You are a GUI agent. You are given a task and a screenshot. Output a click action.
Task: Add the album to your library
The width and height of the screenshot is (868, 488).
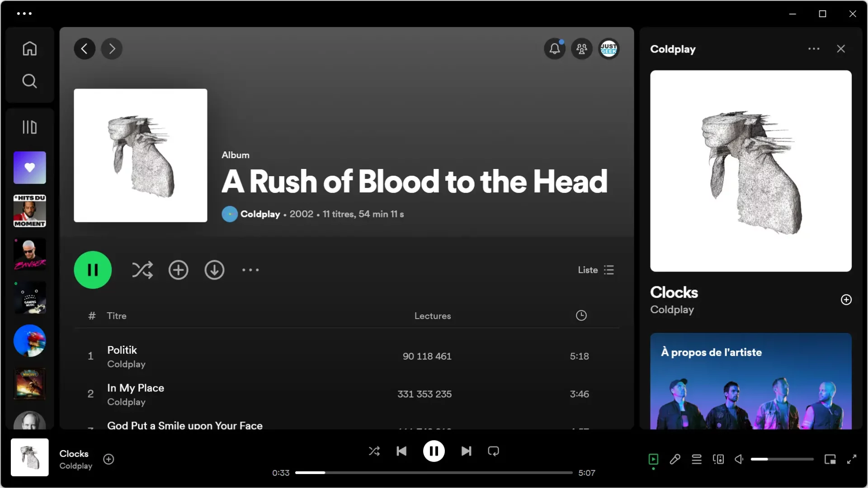(179, 270)
